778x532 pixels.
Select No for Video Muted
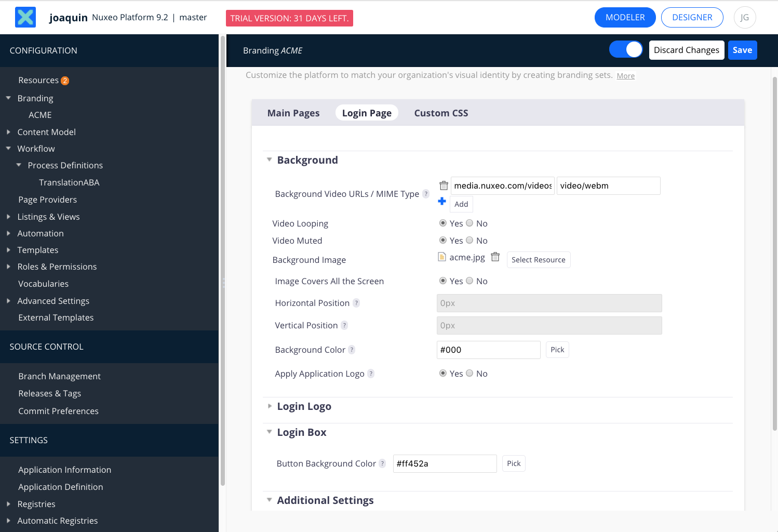click(470, 240)
